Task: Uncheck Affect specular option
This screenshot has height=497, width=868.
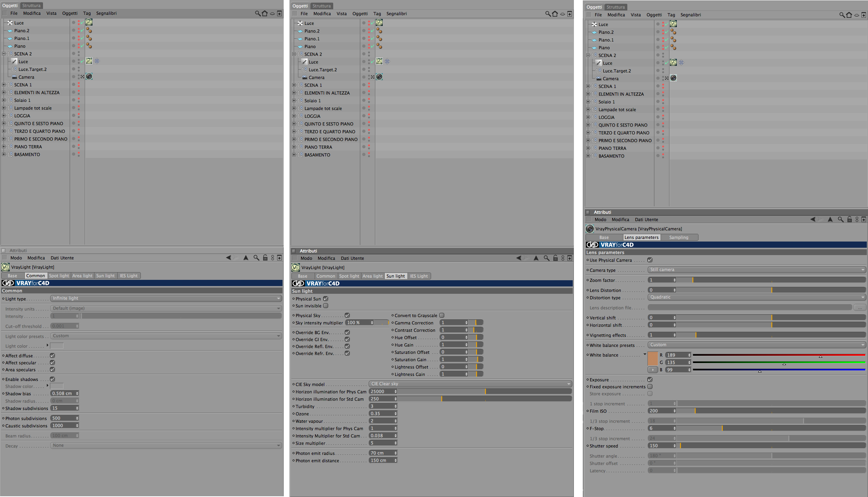Action: (x=52, y=363)
